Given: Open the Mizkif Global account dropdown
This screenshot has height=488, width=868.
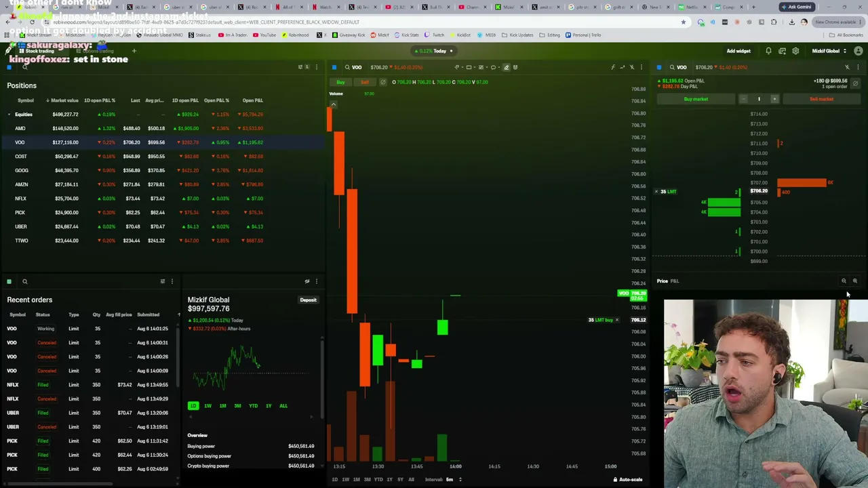Looking at the screenshot, I should pyautogui.click(x=829, y=51).
